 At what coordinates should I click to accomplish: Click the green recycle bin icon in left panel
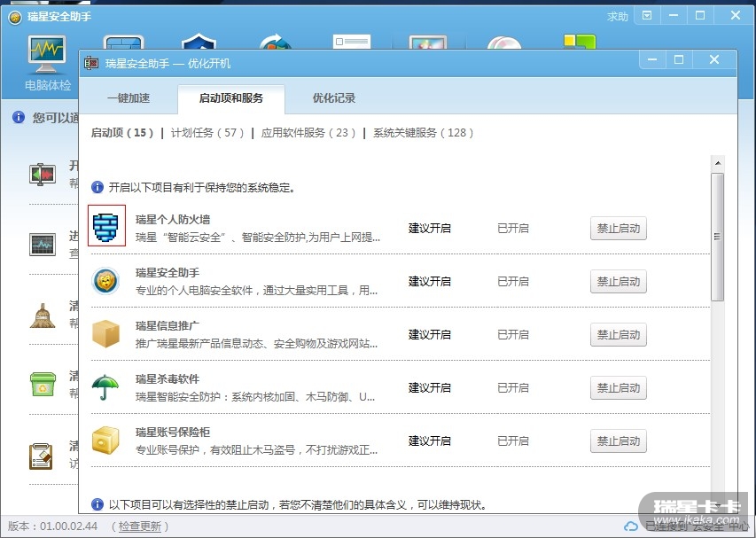pyautogui.click(x=42, y=385)
